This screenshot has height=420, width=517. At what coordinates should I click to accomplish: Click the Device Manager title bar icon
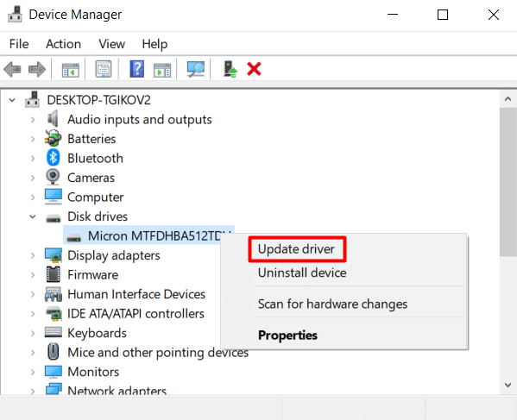(x=15, y=15)
